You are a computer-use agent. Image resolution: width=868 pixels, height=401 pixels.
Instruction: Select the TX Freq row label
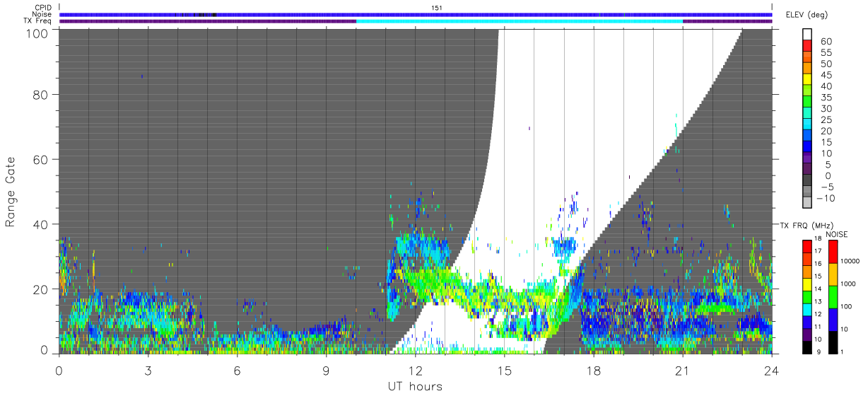coord(38,21)
